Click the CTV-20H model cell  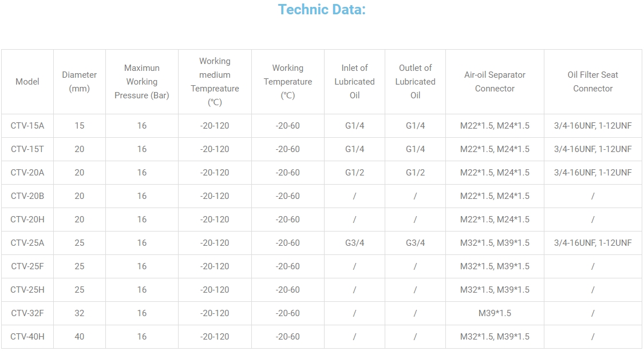27,220
